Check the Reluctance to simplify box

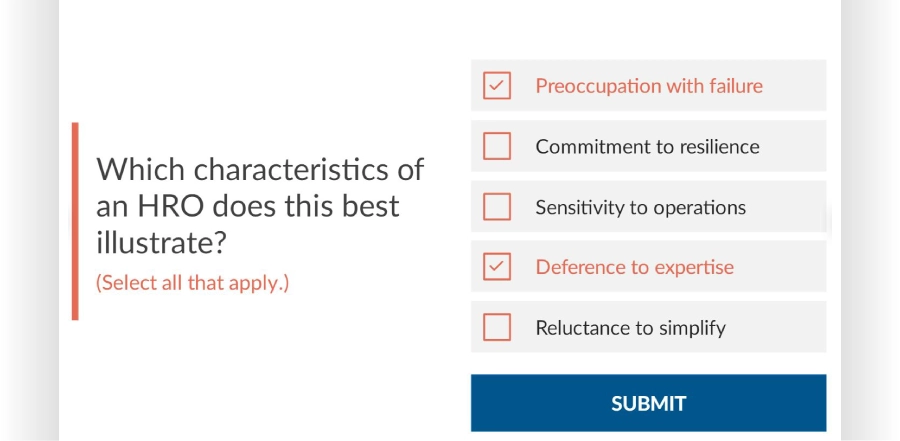[x=496, y=327]
